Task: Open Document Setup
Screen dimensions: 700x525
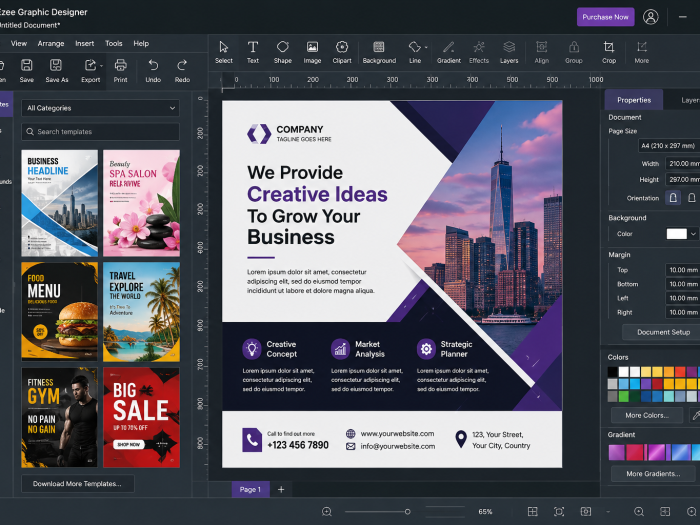Action: (663, 332)
